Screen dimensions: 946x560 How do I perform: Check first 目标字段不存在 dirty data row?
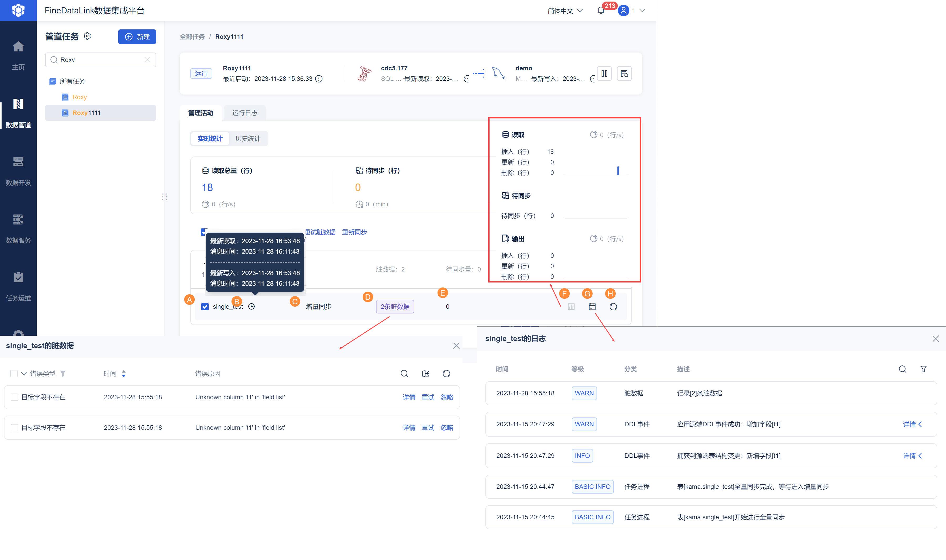pos(14,397)
